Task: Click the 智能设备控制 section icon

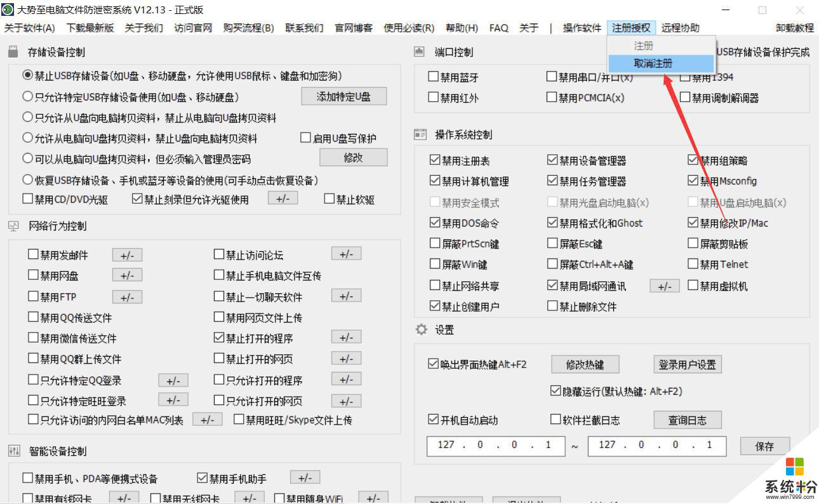Action: (x=14, y=451)
